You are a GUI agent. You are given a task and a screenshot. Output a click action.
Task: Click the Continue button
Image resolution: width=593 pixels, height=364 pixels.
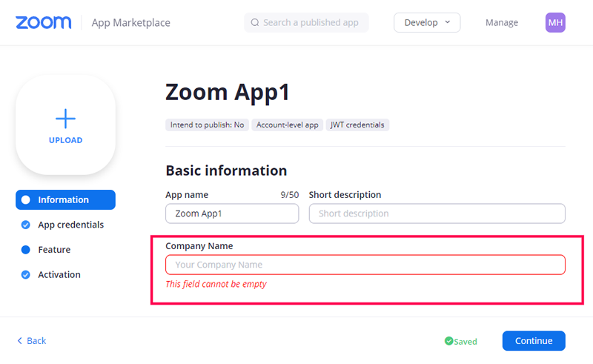point(534,341)
